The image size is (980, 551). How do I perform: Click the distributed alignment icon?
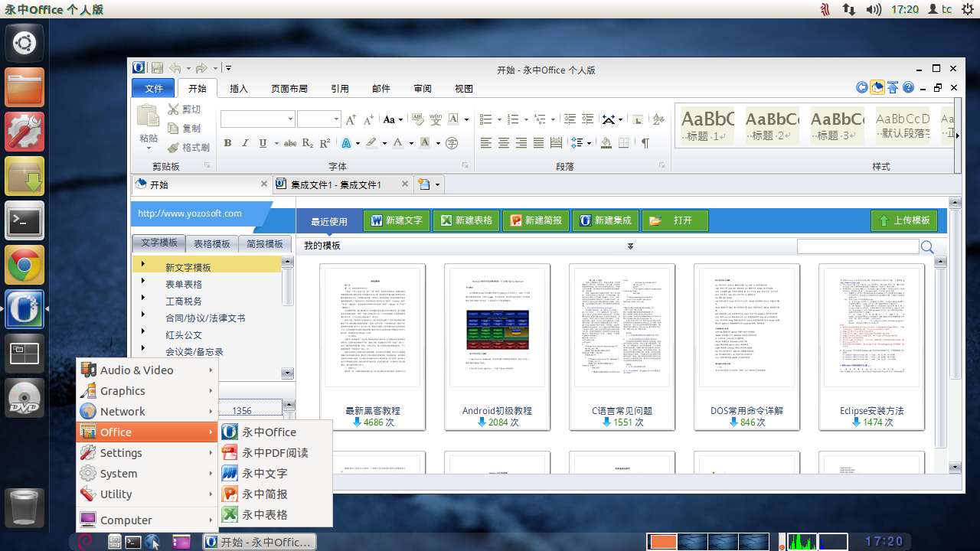[x=556, y=143]
